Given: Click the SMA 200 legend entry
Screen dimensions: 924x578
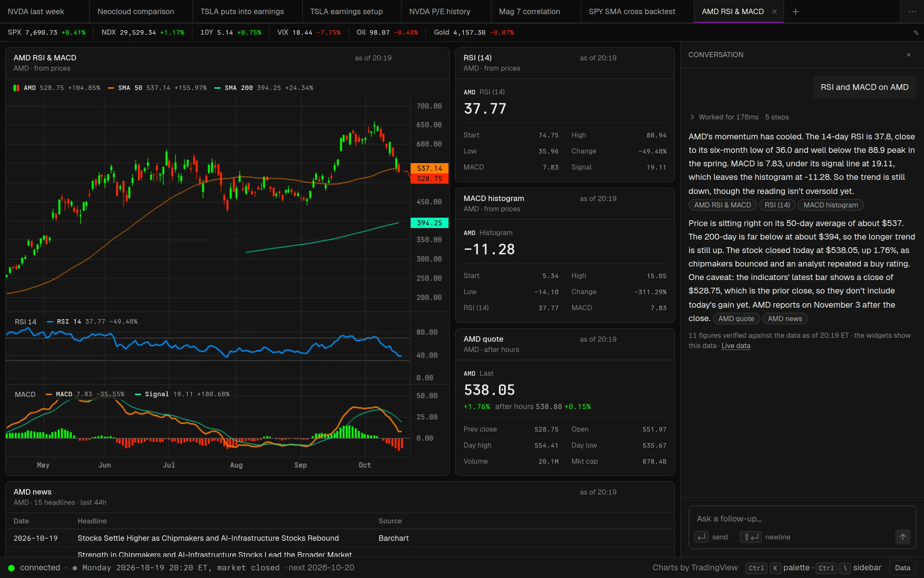Looking at the screenshot, I should (x=264, y=88).
